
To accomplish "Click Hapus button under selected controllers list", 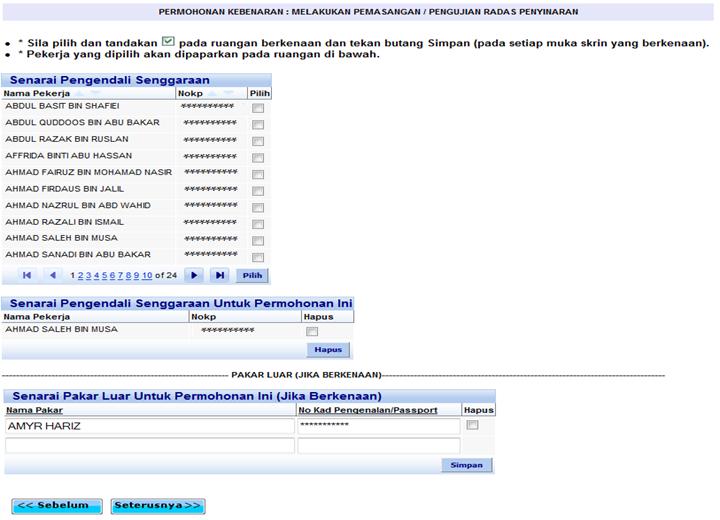I will (328, 350).
